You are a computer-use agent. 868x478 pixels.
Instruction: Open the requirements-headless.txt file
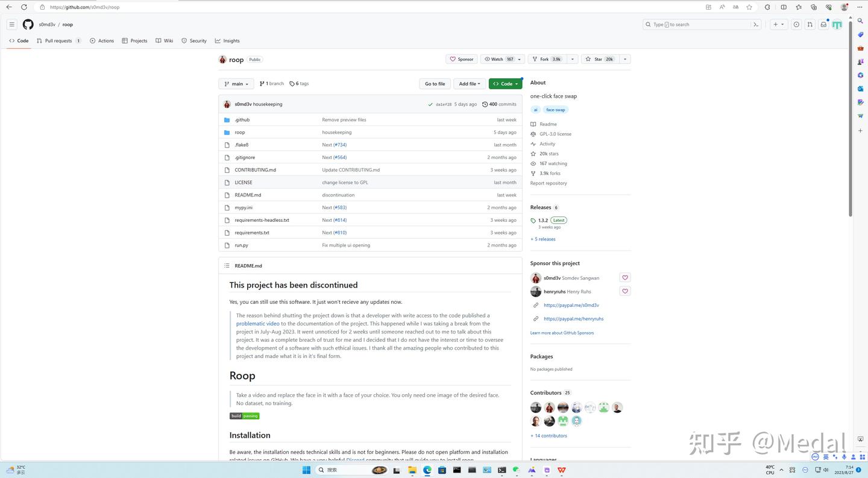[x=262, y=220]
